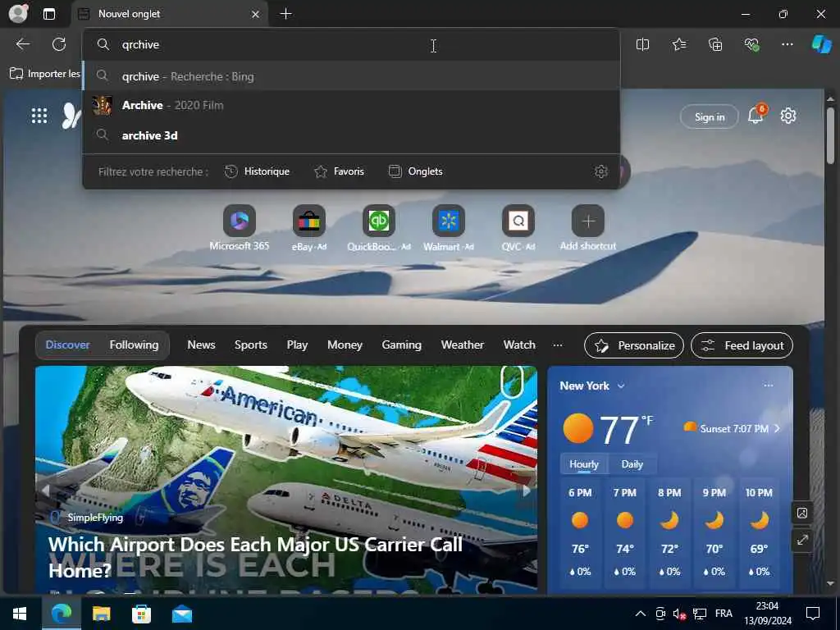Toggle split screen view icon
The image size is (840, 630).
[642, 44]
